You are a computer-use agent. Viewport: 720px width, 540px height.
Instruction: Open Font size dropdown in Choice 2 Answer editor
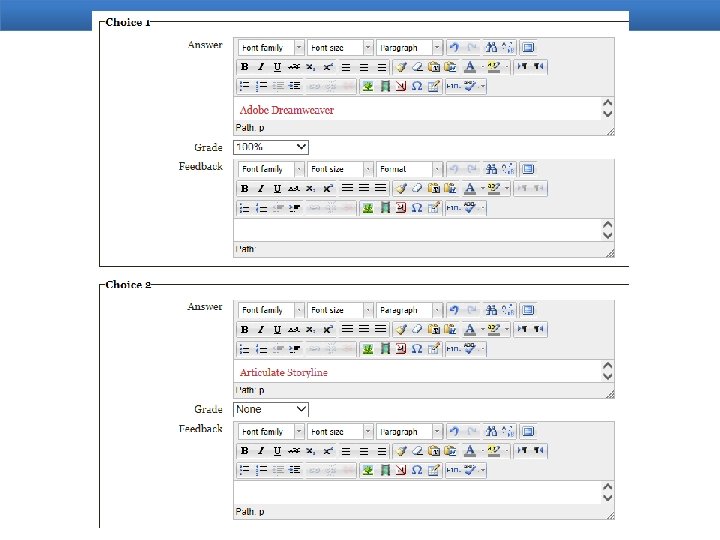[x=340, y=310]
